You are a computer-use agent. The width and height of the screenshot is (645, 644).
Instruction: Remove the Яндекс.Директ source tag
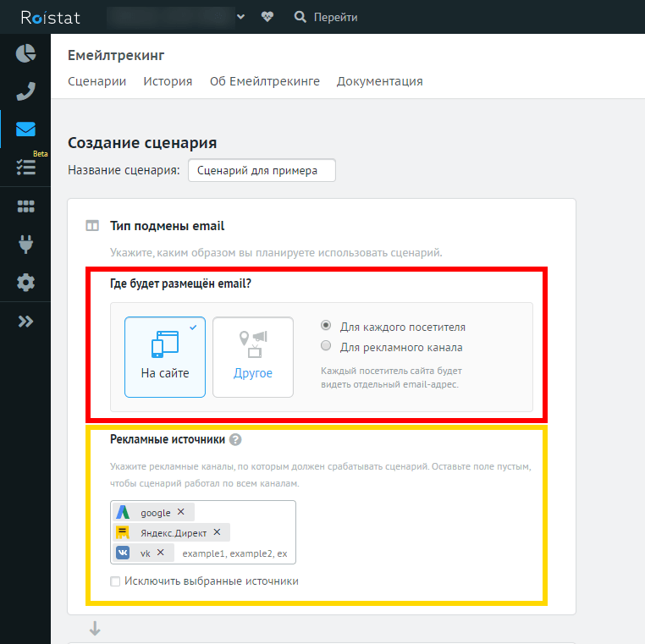[x=217, y=532]
